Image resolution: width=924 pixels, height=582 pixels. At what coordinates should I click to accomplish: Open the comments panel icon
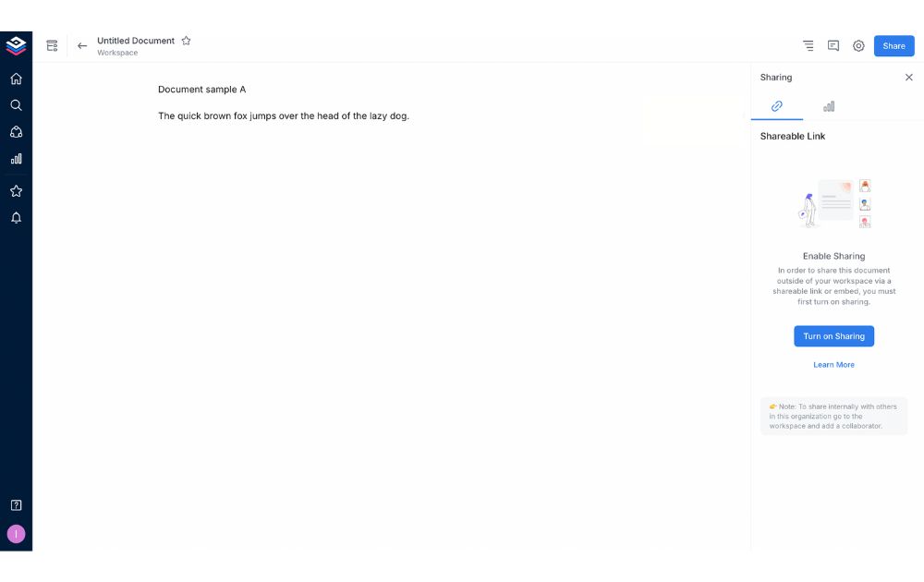[833, 45]
